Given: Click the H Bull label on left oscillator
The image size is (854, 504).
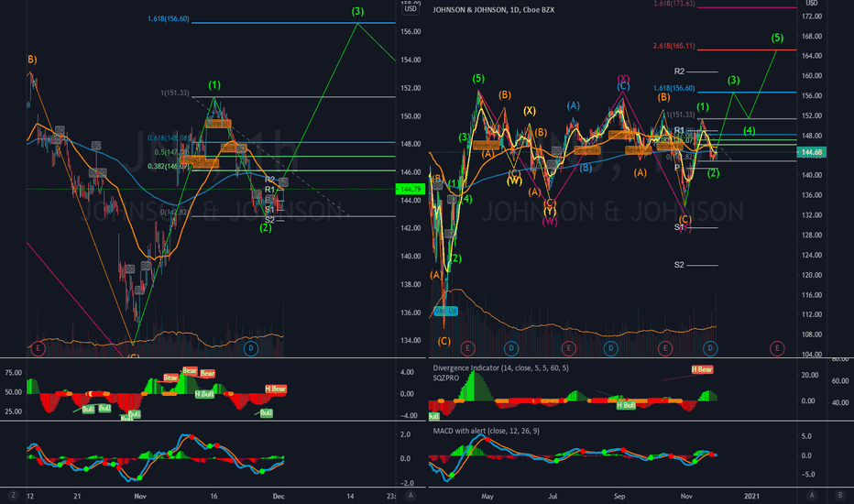Looking at the screenshot, I should 204,393.
